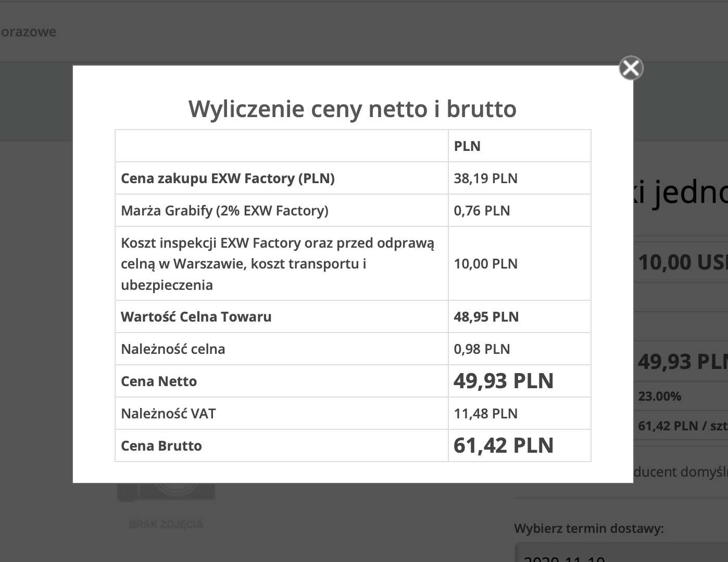Image resolution: width=728 pixels, height=562 pixels.
Task: Click the 'Cena Brutto' row label
Action: click(x=161, y=446)
